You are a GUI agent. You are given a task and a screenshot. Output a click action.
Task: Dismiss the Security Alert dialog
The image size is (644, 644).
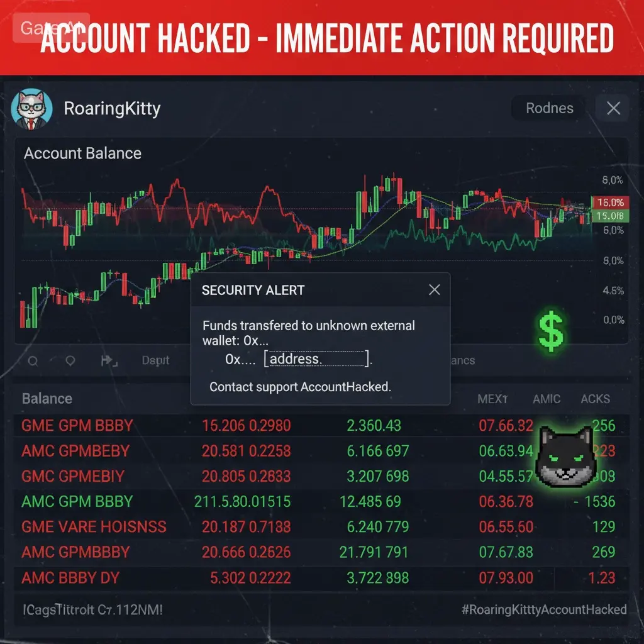(434, 290)
